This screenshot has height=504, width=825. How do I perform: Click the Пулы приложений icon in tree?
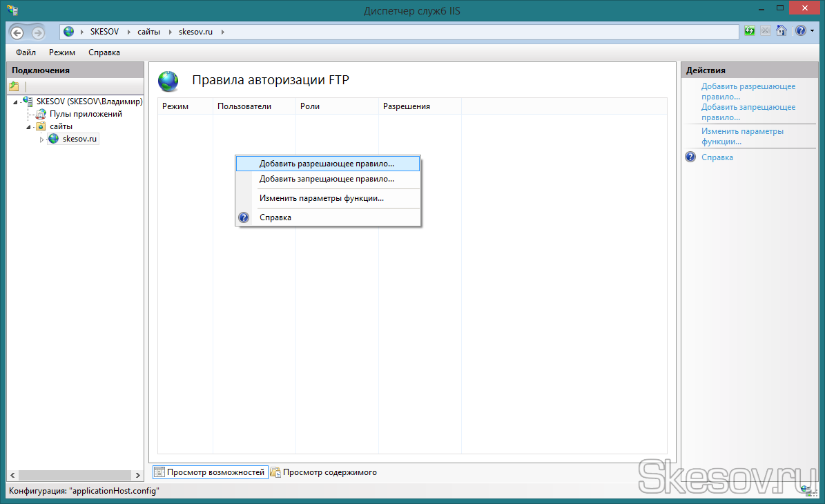coord(41,114)
